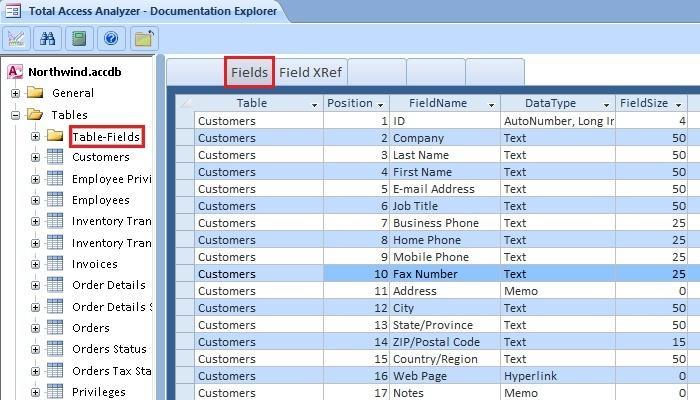Expand the General folder node
The height and width of the screenshot is (400, 700).
(x=15, y=93)
